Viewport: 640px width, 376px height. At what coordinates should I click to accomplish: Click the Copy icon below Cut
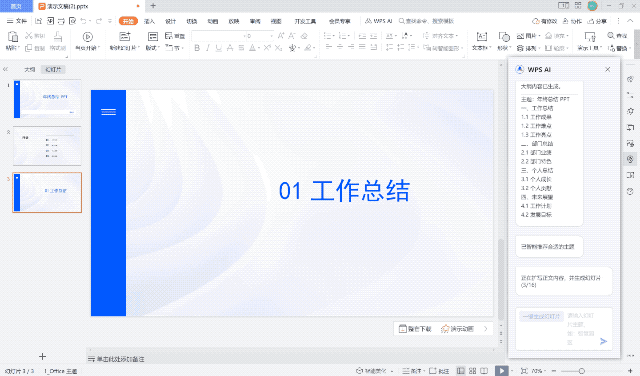[29, 48]
